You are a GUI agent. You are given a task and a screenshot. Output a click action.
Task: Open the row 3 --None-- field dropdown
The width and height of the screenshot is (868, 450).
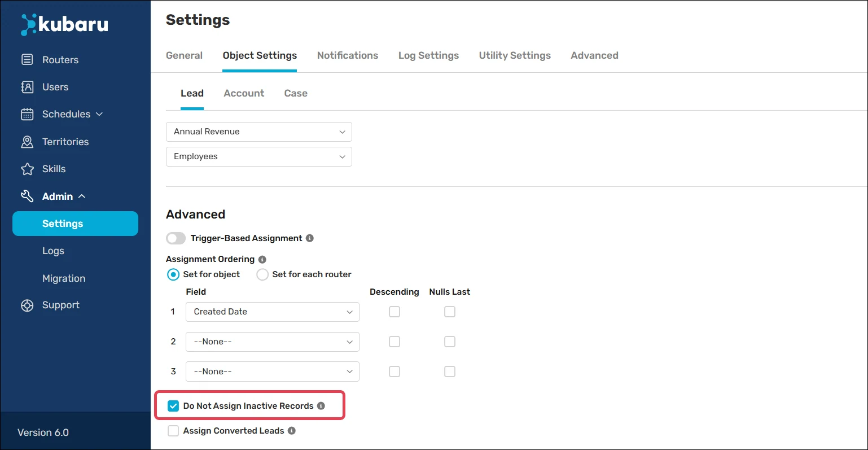(x=273, y=372)
